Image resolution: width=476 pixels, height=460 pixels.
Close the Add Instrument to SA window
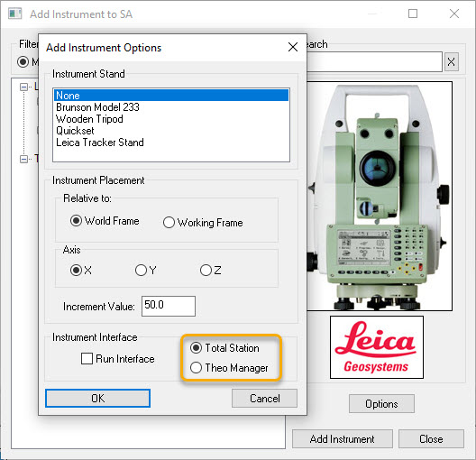pos(454,14)
